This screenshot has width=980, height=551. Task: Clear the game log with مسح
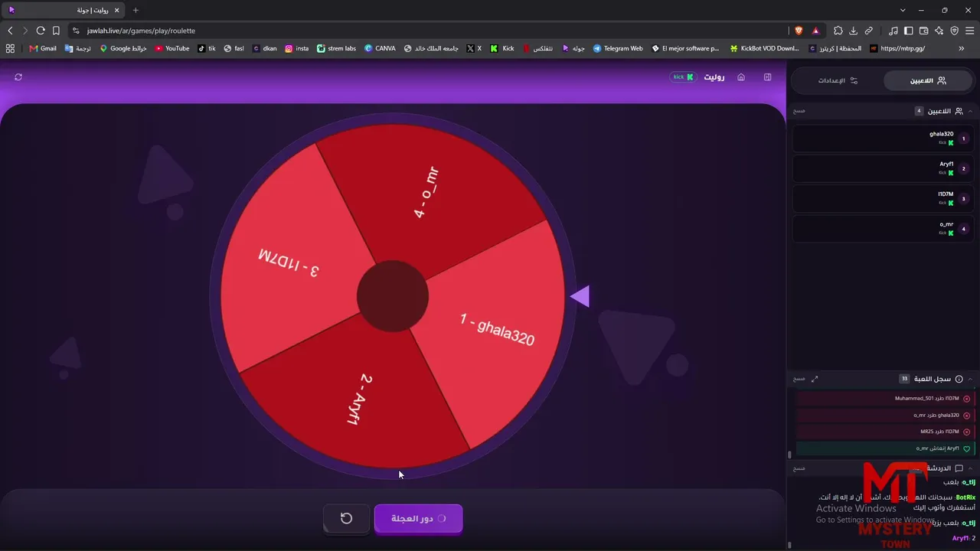point(799,379)
